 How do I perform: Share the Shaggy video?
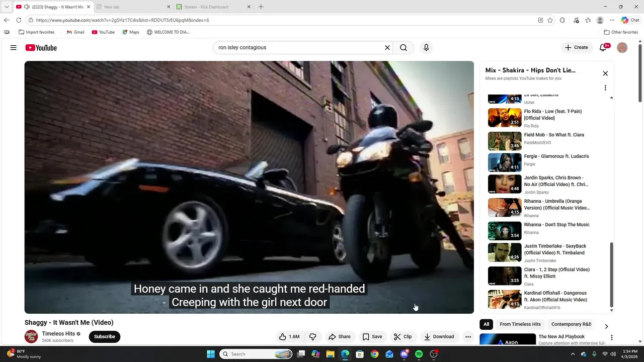[x=340, y=337]
